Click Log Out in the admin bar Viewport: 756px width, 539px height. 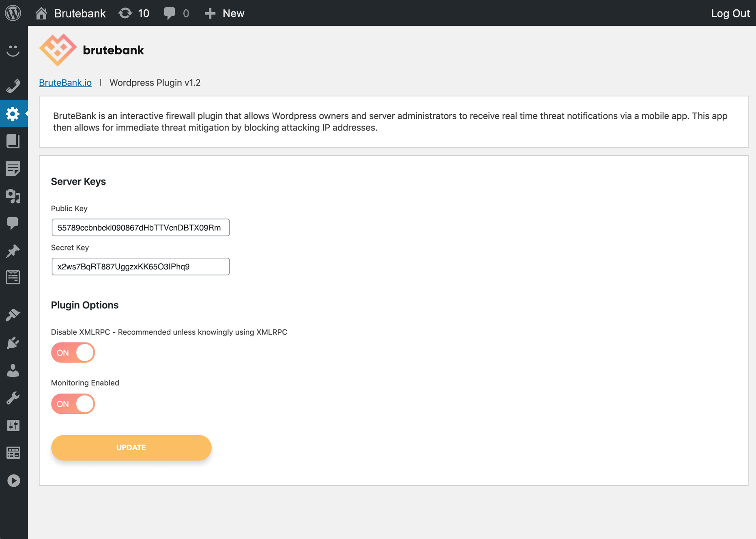(730, 13)
